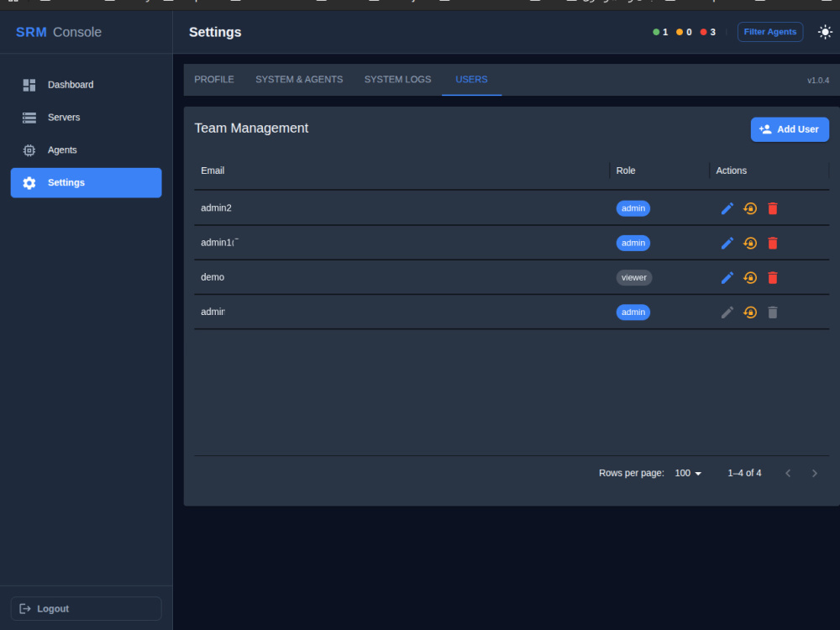The height and width of the screenshot is (630, 840).
Task: Reset password icon for admin2 row
Action: pyautogui.click(x=750, y=208)
